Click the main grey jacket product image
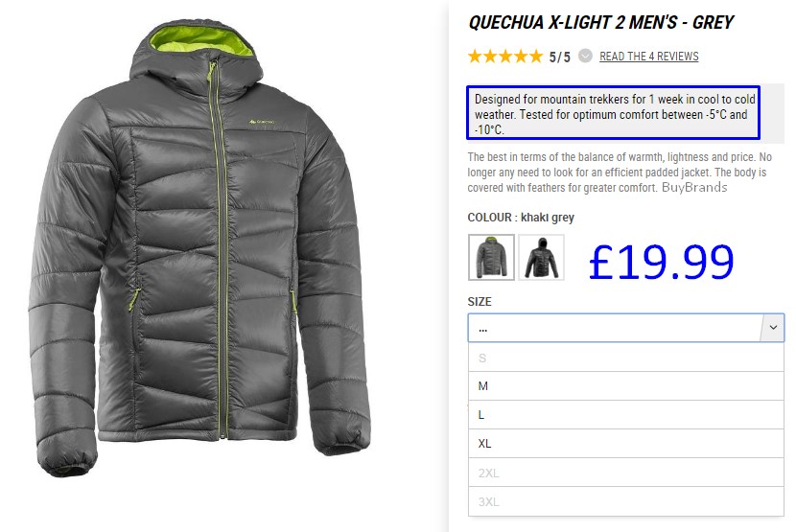796x532 pixels. click(x=199, y=248)
